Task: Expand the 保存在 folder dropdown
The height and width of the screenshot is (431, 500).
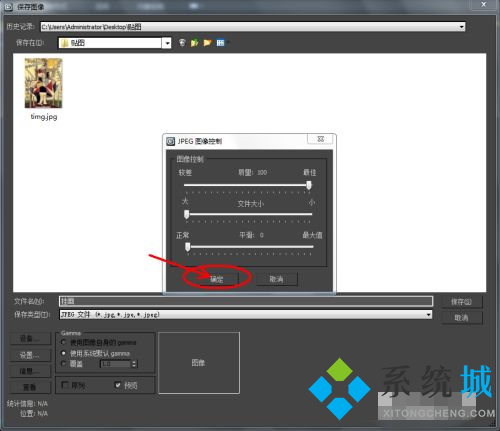Action: (167, 43)
